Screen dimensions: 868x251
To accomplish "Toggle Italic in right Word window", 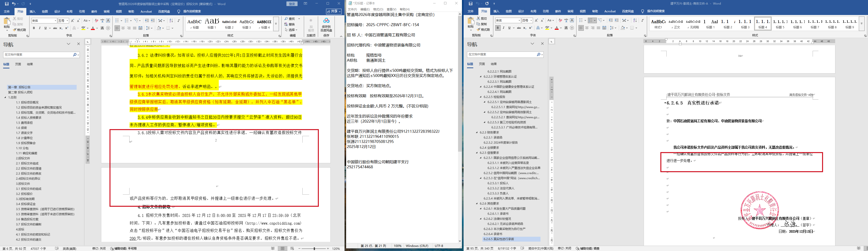I will coord(504,28).
